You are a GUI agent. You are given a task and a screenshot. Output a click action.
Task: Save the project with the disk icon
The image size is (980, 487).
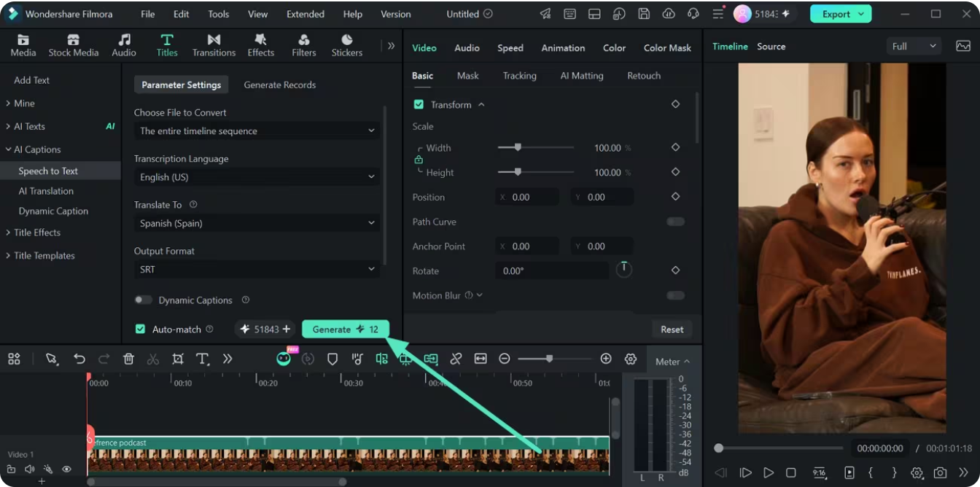644,14
